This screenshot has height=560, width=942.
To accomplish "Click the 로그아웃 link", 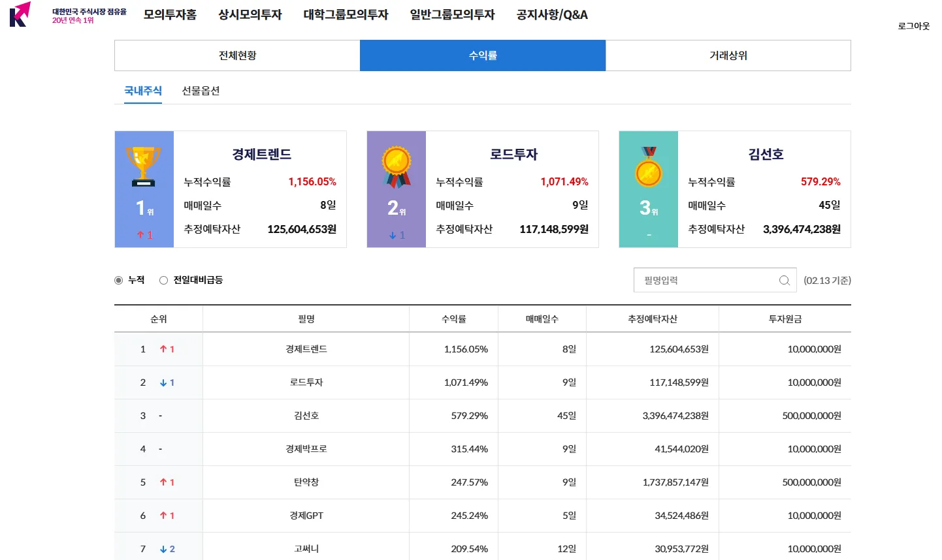I will tap(913, 26).
